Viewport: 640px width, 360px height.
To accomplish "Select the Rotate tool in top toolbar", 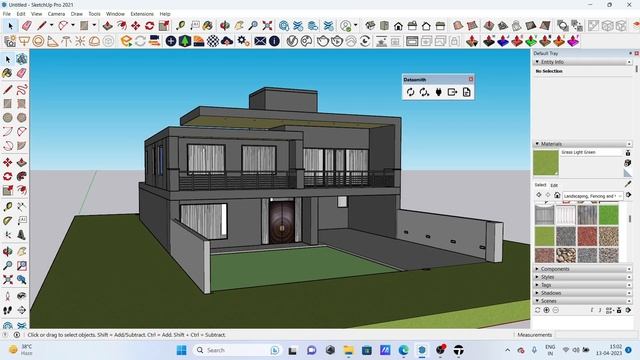I will coord(149,26).
